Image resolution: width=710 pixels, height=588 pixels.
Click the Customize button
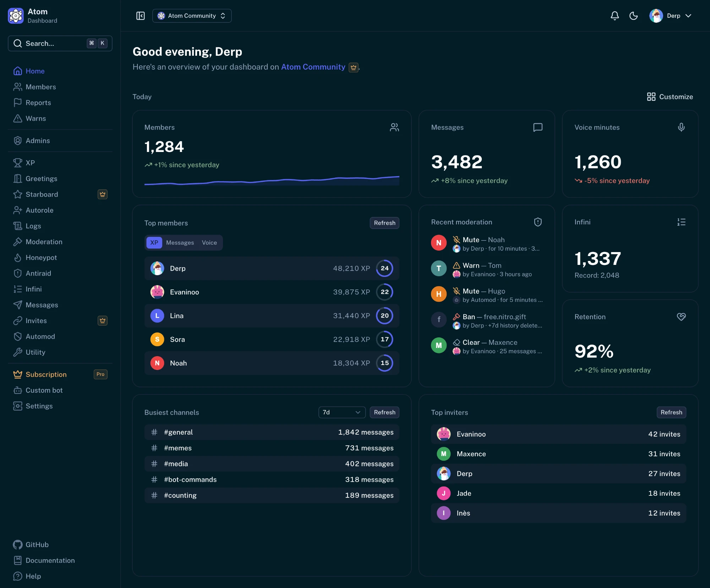click(x=670, y=97)
